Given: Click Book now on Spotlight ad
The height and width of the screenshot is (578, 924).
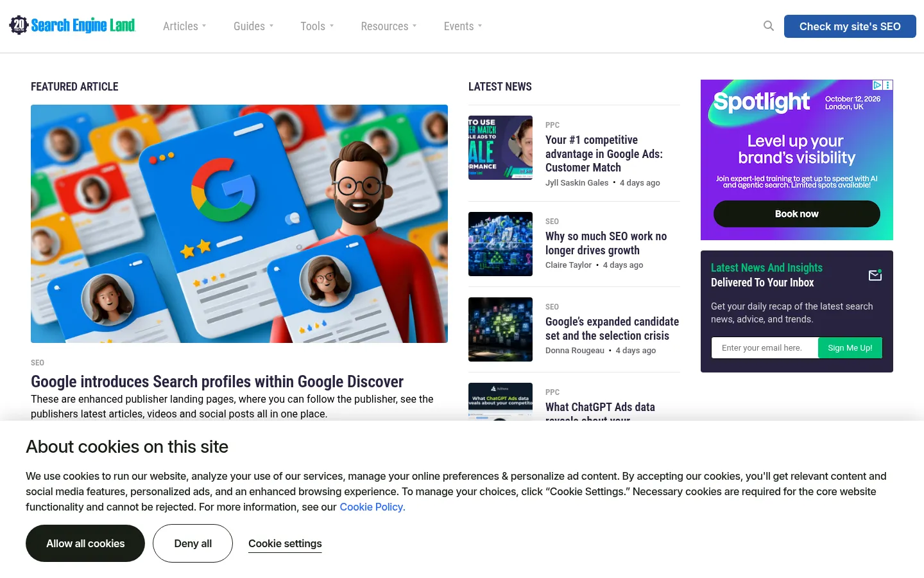Looking at the screenshot, I should pyautogui.click(x=796, y=214).
